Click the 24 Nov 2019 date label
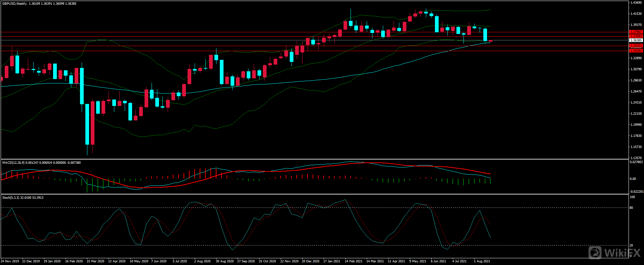 (x=10, y=261)
